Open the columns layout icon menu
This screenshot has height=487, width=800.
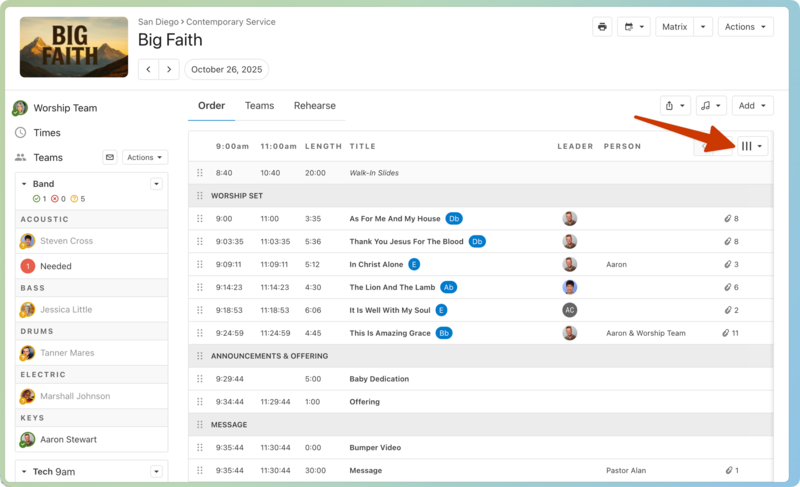tap(751, 146)
